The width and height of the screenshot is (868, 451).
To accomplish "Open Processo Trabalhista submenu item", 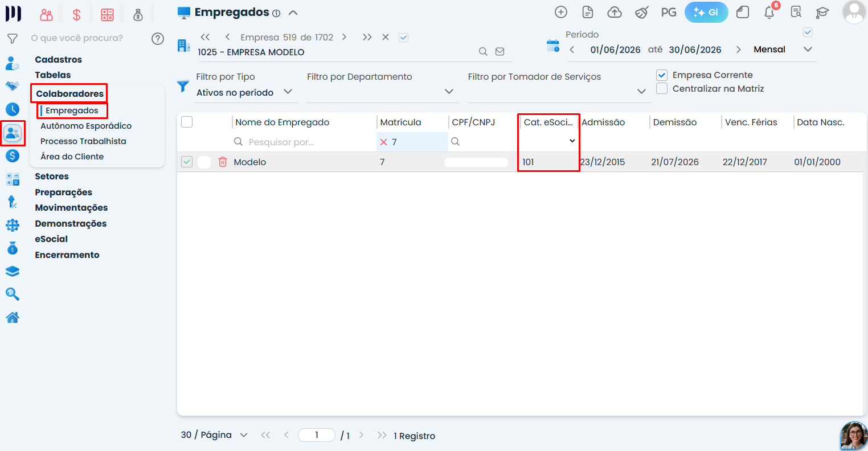I will (x=83, y=141).
